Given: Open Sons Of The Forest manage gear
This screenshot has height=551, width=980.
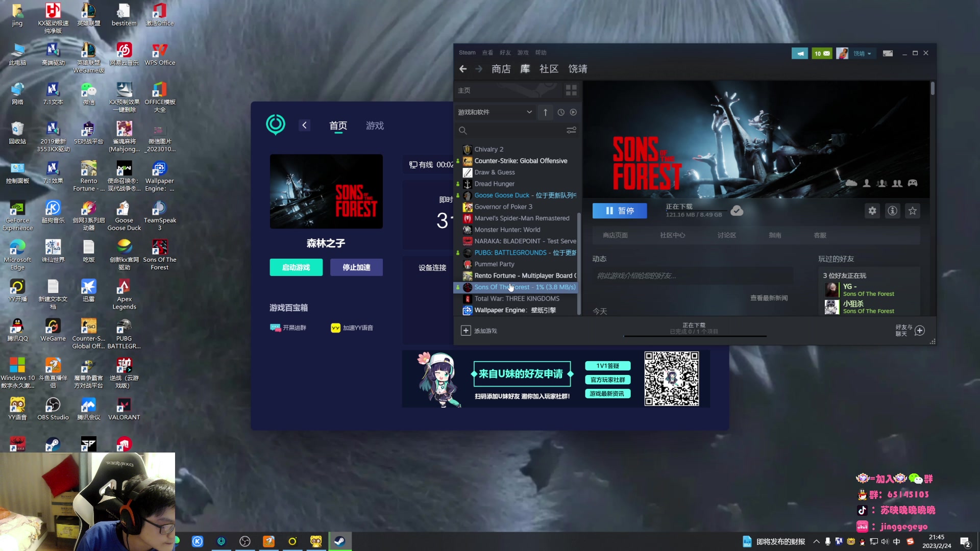Looking at the screenshot, I should click(x=872, y=211).
